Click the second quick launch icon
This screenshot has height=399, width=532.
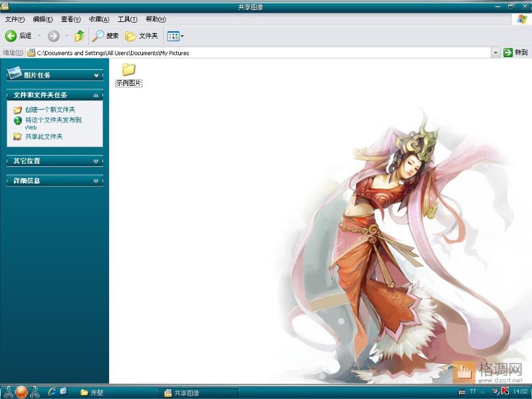(x=63, y=392)
